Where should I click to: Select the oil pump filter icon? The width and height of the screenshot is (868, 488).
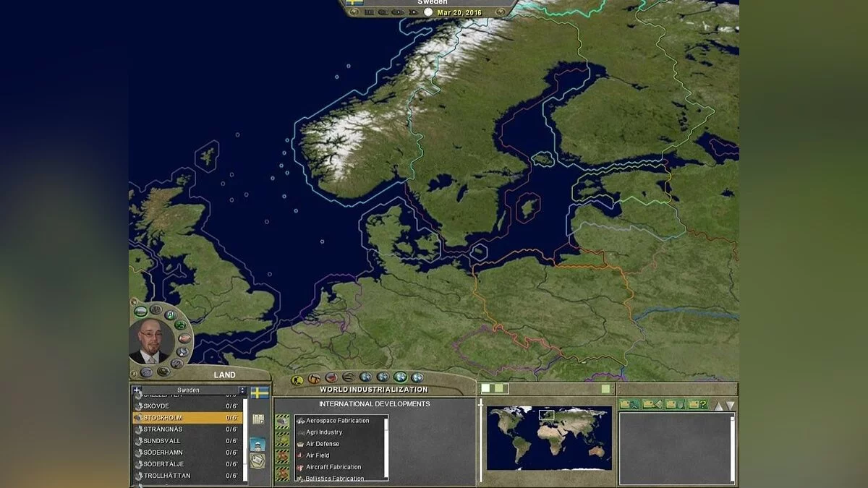click(x=314, y=378)
